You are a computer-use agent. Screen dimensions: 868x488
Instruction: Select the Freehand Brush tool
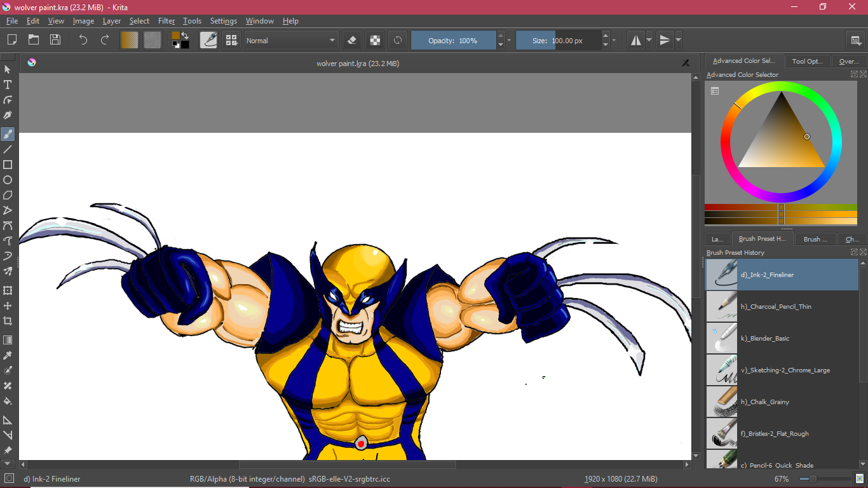(x=8, y=134)
